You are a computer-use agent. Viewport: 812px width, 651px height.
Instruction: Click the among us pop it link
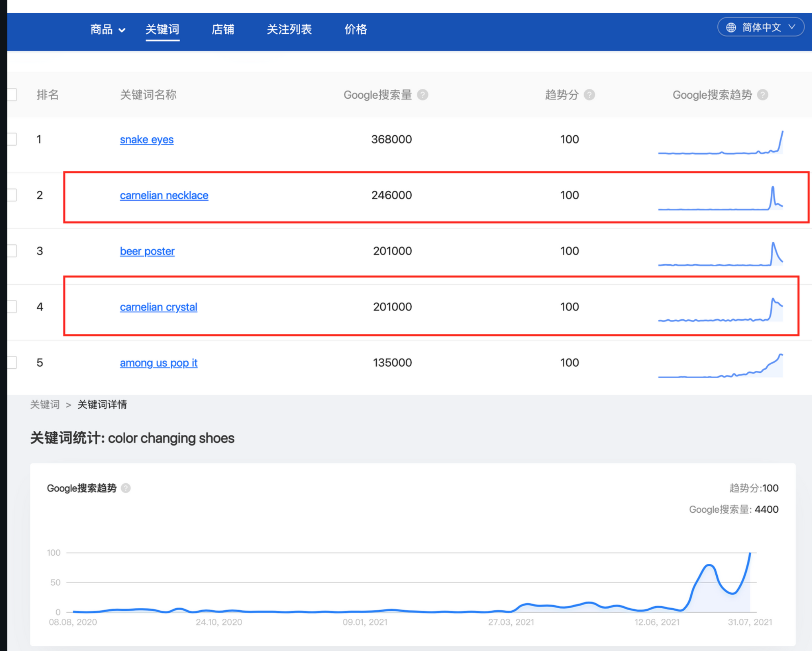click(158, 363)
